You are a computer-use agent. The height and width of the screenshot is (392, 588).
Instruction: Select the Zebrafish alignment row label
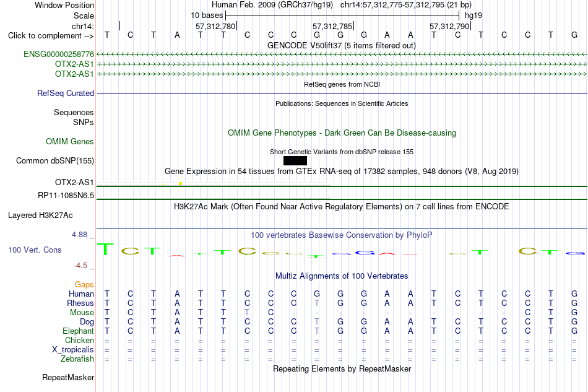point(77,359)
